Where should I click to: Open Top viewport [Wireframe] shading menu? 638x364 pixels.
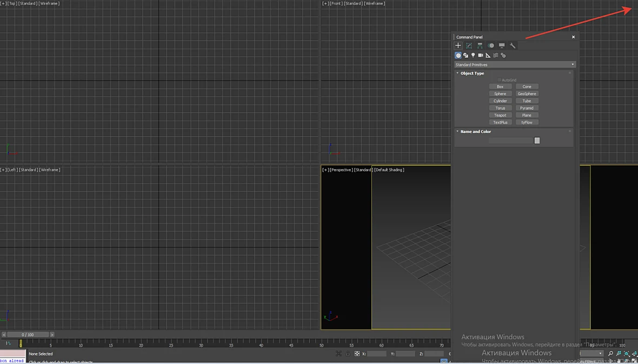(49, 3)
